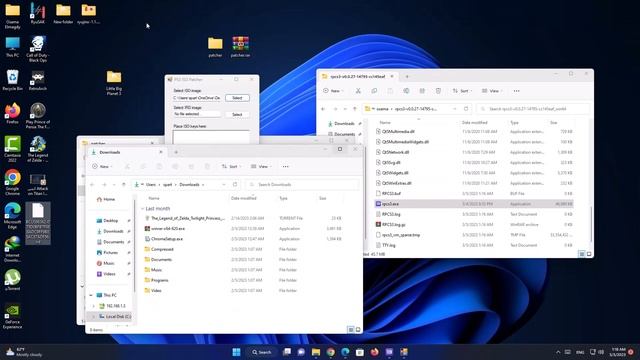Select the Little Big Planet 3 folder
The width and height of the screenshot is (640, 360).
[x=114, y=83]
